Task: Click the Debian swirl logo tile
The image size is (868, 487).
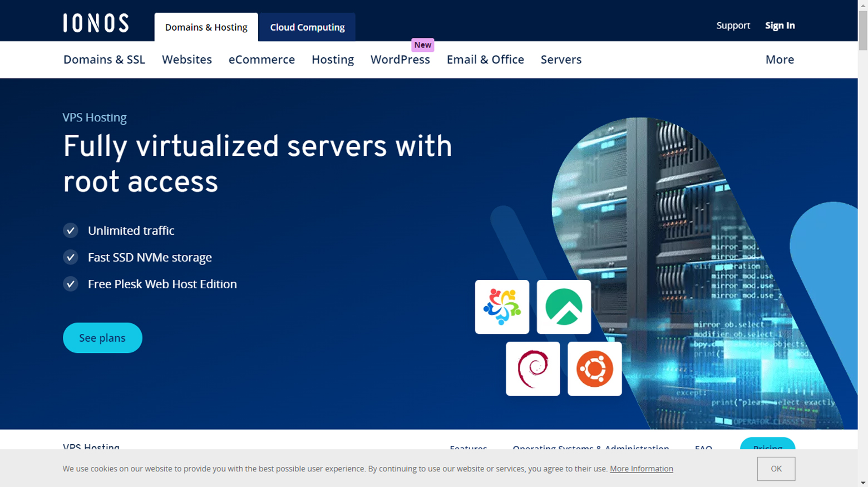Action: [533, 368]
